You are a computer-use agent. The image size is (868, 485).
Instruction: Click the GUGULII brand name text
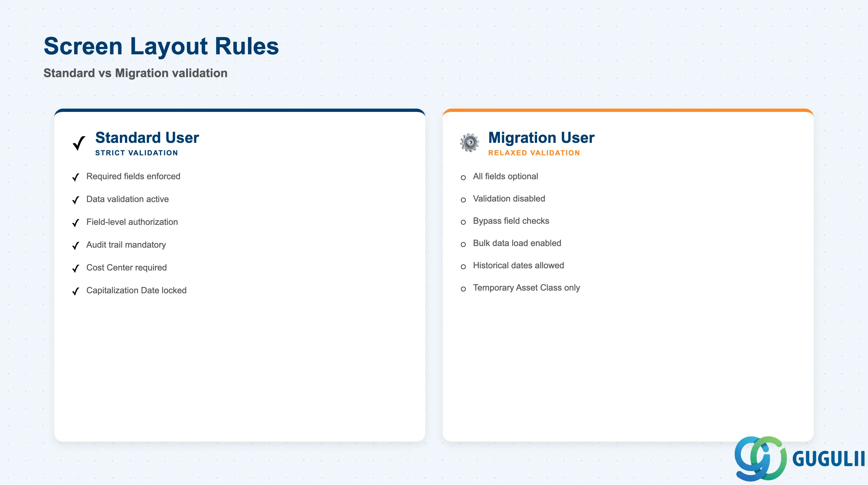tap(829, 459)
